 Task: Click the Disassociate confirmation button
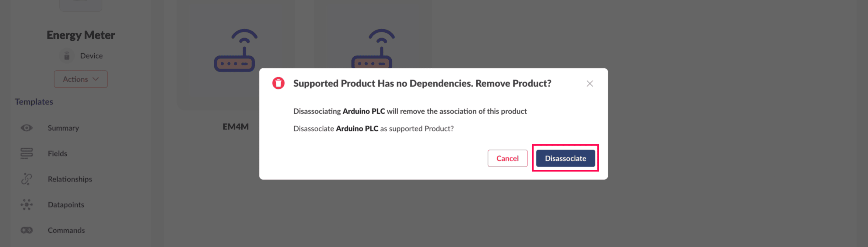point(565,158)
